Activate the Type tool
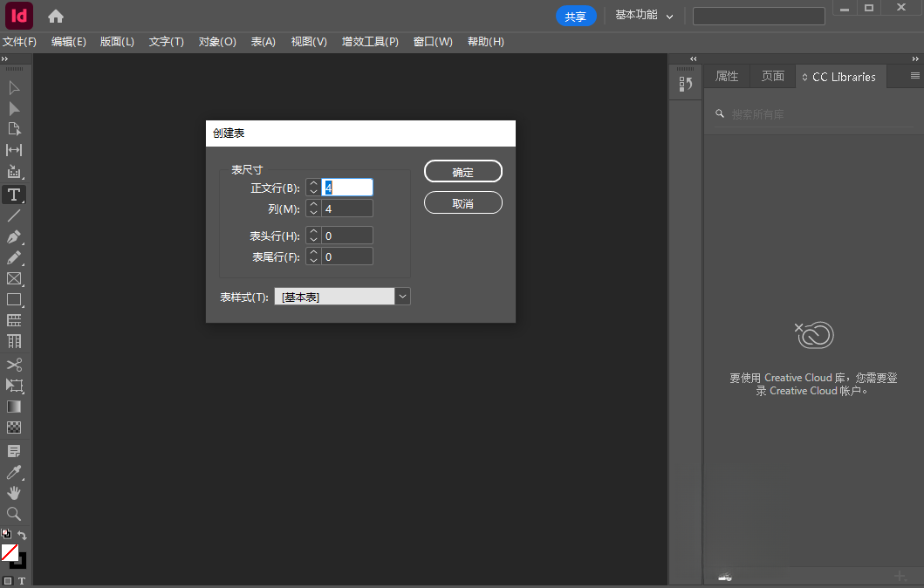This screenshot has height=588, width=924. pyautogui.click(x=14, y=195)
